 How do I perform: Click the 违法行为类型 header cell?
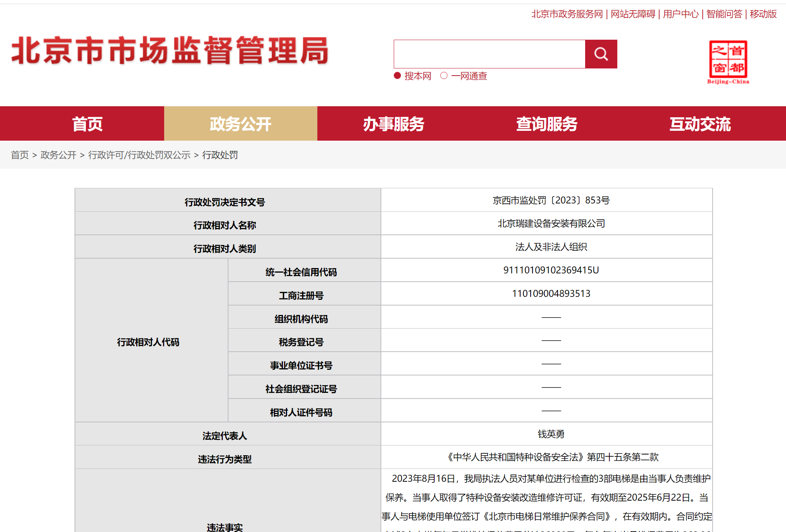[x=228, y=458]
